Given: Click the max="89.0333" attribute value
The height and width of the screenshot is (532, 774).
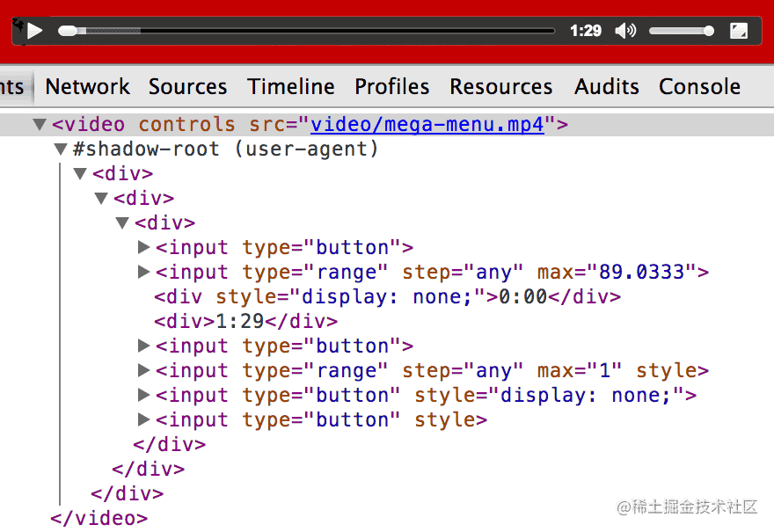Looking at the screenshot, I should pyautogui.click(x=641, y=272).
